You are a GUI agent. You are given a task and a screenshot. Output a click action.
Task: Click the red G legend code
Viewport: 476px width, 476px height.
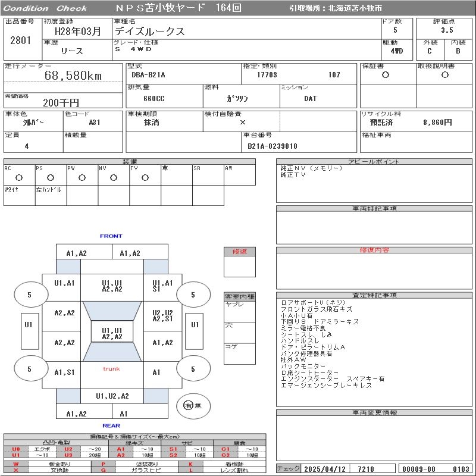(x=103, y=470)
